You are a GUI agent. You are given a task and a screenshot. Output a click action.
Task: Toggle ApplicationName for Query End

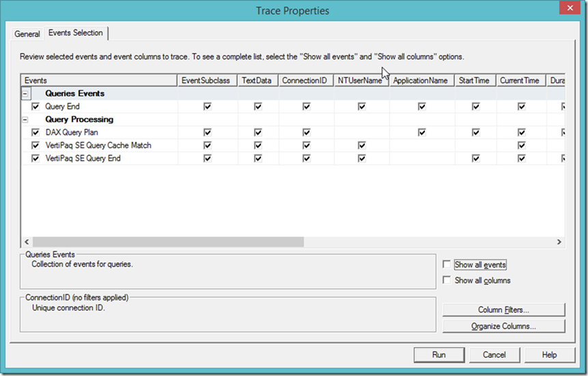422,106
